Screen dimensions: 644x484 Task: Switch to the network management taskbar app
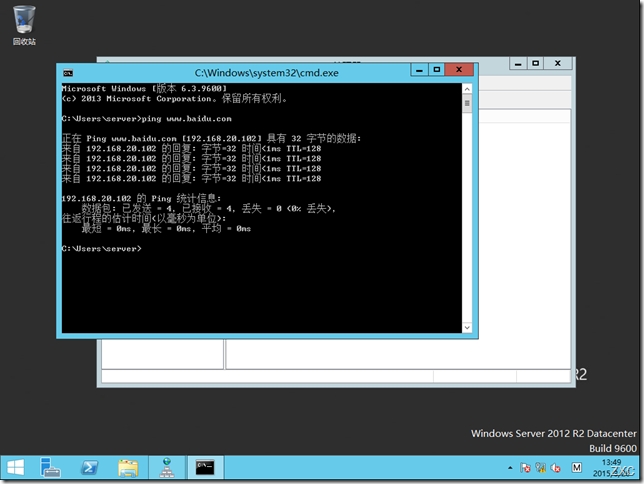tap(167, 467)
